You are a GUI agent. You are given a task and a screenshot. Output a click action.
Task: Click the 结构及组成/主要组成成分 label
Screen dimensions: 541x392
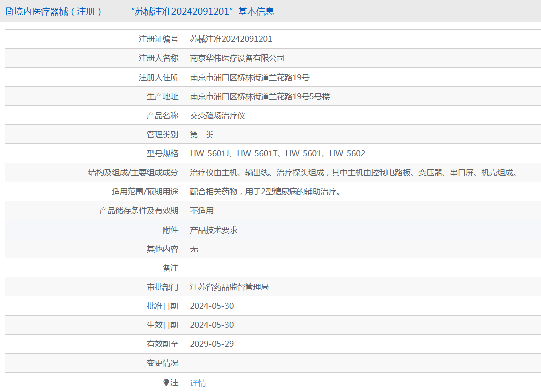[133, 172]
